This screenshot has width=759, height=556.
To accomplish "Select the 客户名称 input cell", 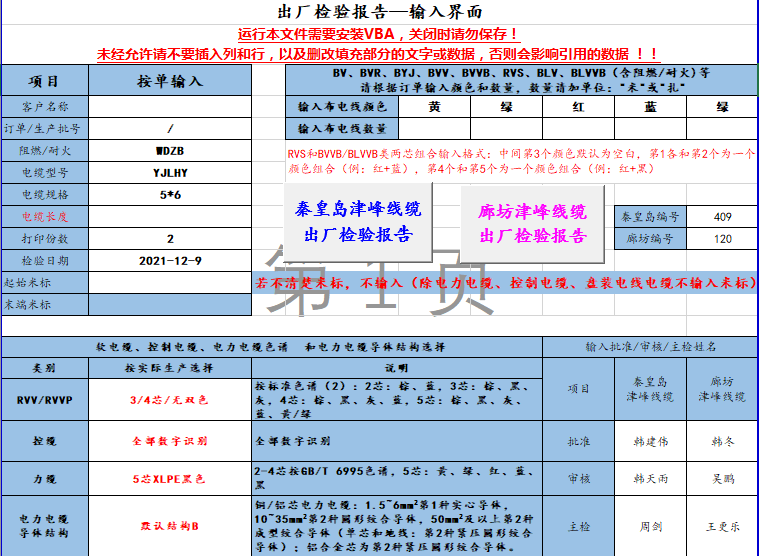I will [x=170, y=106].
